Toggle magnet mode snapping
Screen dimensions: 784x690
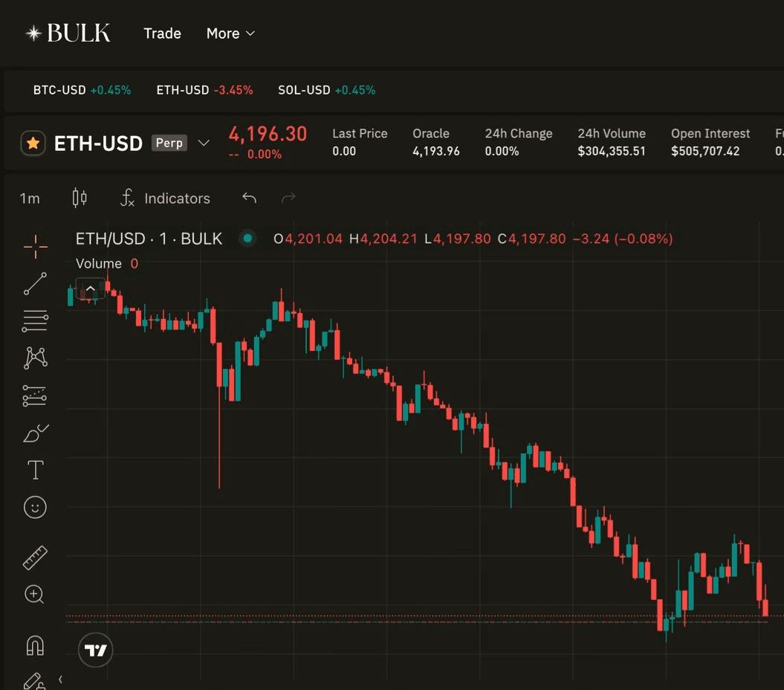click(35, 645)
